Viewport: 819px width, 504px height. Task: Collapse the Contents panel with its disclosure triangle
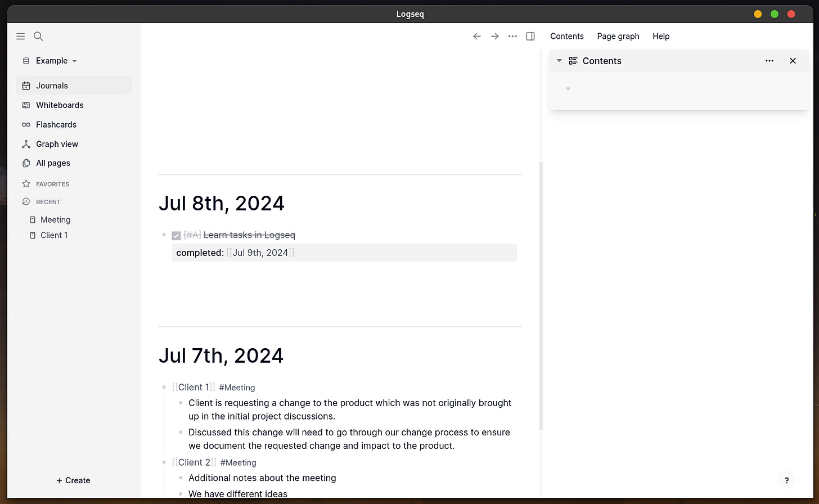tap(559, 60)
